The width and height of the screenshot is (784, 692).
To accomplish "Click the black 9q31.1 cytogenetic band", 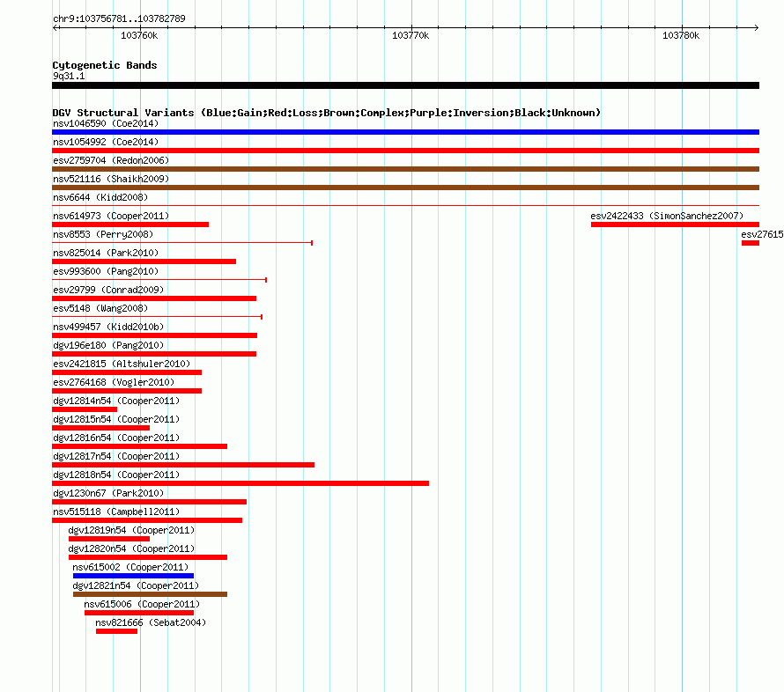I will (405, 85).
